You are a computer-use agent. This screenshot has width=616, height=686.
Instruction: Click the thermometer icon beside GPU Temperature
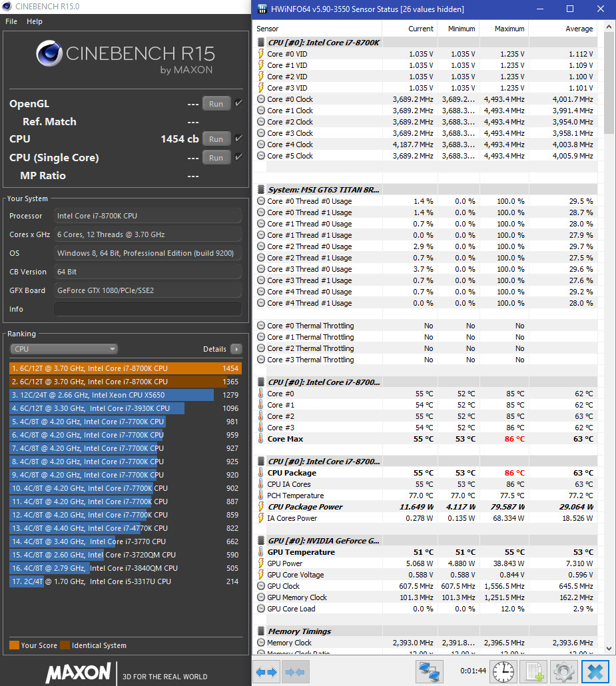pos(261,552)
